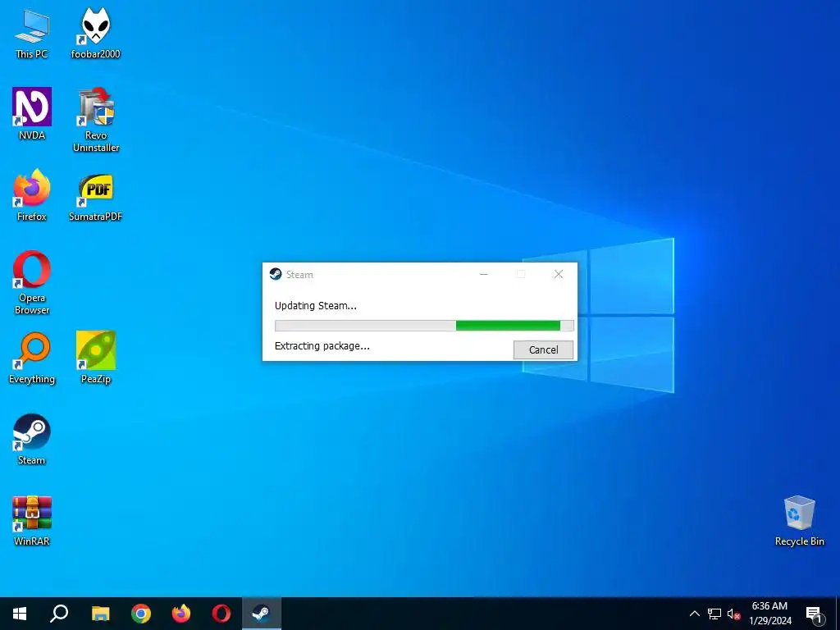
Task: Open File Explorer from the taskbar
Action: click(100, 614)
